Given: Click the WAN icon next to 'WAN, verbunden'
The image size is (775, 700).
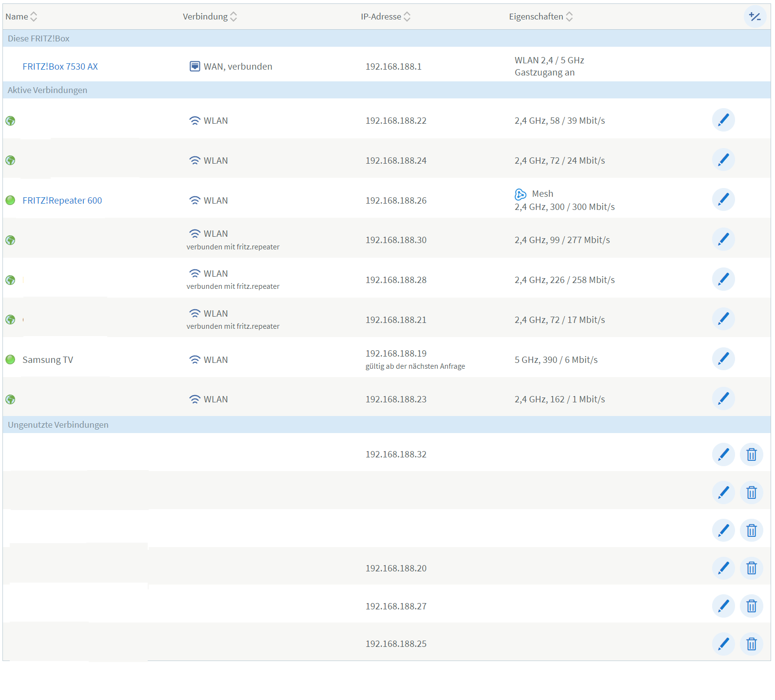Looking at the screenshot, I should (195, 66).
